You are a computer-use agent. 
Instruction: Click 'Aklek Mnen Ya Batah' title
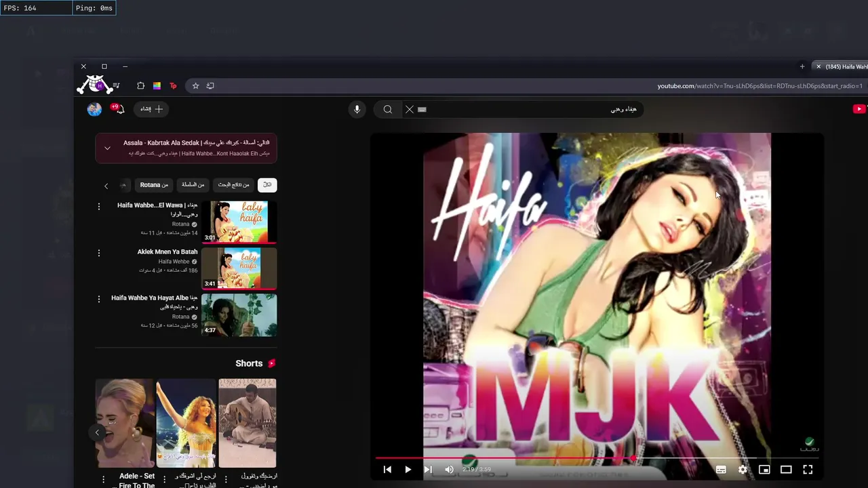tap(167, 251)
